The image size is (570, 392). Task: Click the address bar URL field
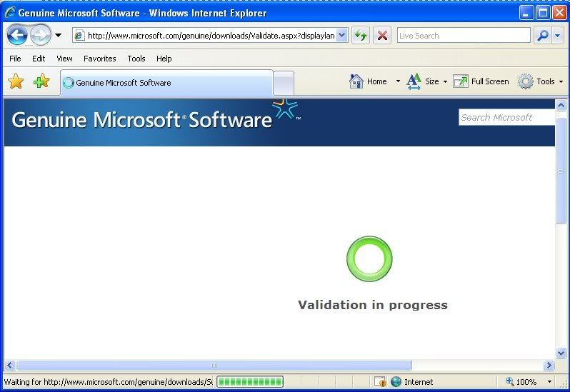pos(211,36)
